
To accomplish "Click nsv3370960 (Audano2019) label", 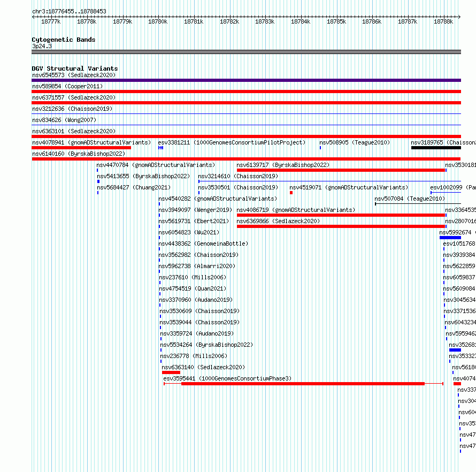I will point(196,300).
